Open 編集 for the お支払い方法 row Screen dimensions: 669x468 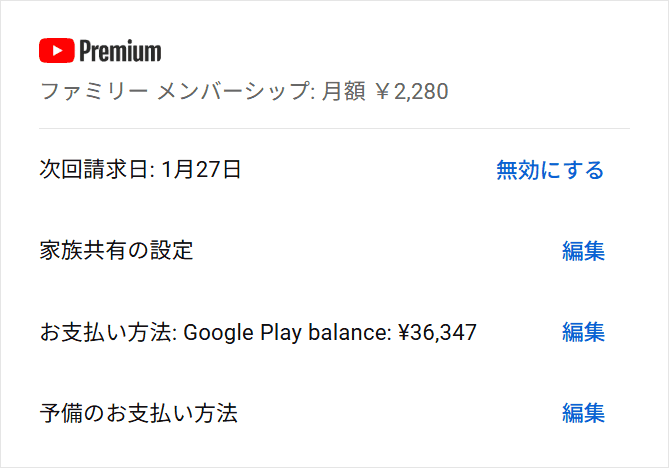[583, 332]
